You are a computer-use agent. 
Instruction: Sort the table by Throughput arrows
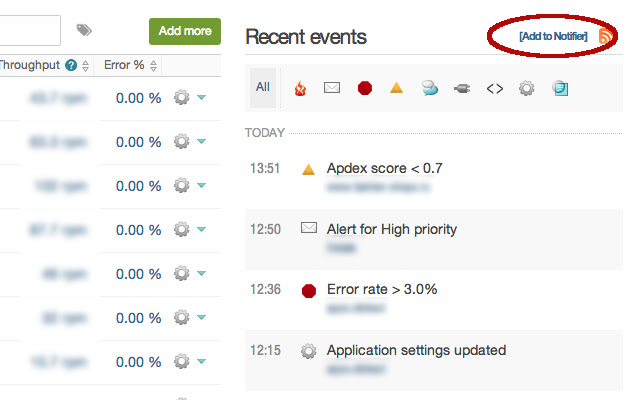point(85,65)
